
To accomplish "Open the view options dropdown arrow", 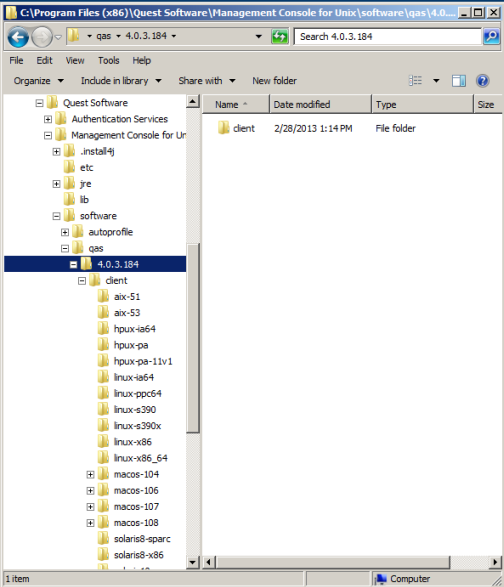I will coord(436,80).
